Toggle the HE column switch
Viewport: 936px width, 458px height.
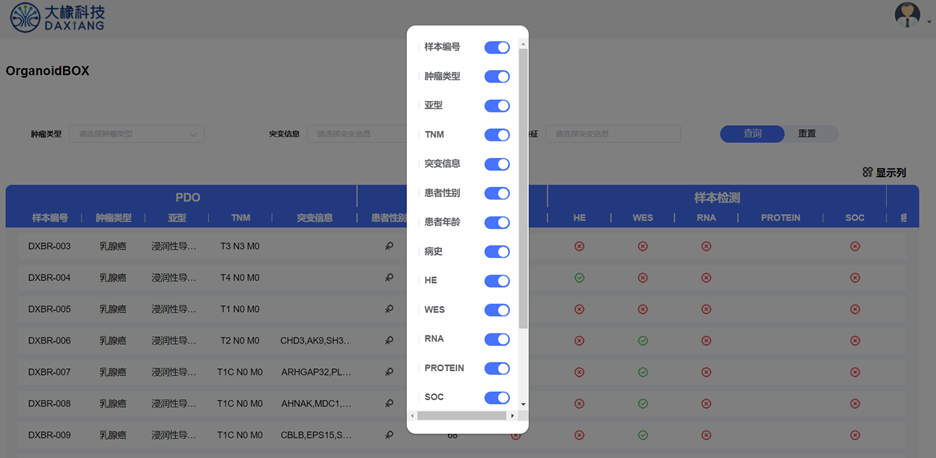point(497,281)
